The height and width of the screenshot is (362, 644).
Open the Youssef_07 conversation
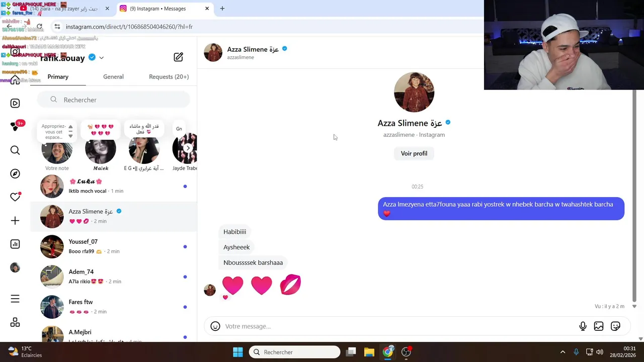[x=113, y=246]
